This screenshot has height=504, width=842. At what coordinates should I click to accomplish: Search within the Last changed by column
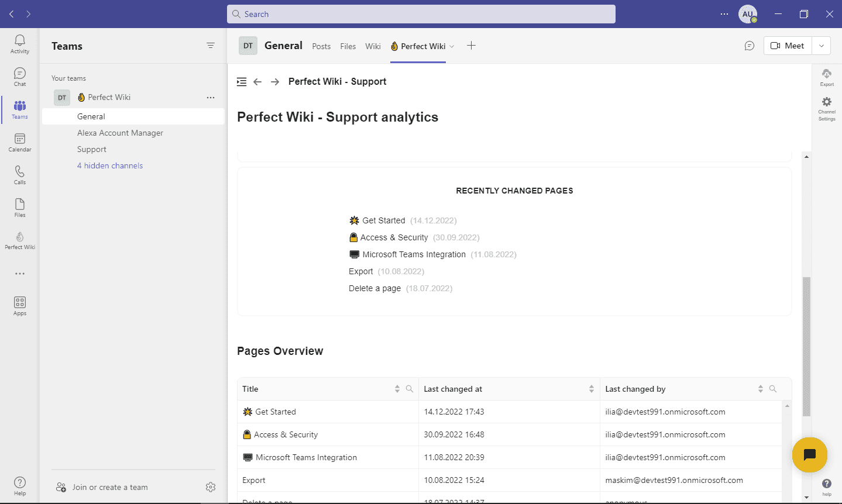tap(773, 389)
